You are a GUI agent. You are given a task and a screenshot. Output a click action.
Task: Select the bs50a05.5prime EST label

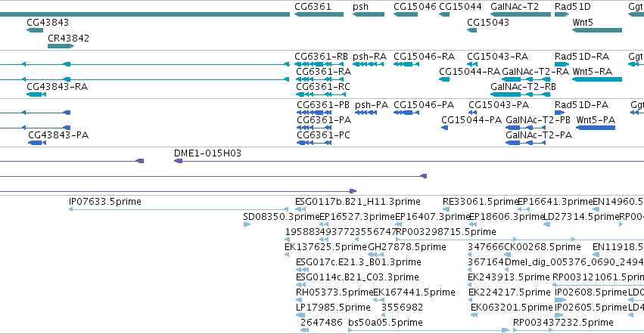(x=385, y=323)
